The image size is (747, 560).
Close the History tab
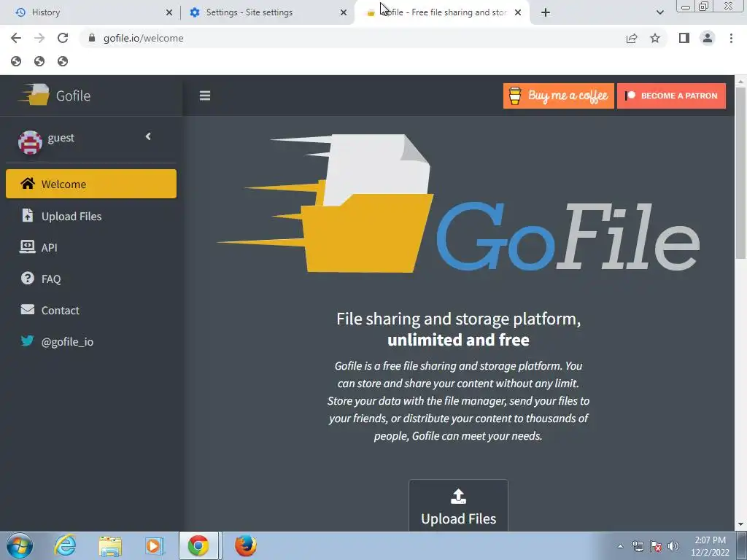pyautogui.click(x=169, y=12)
